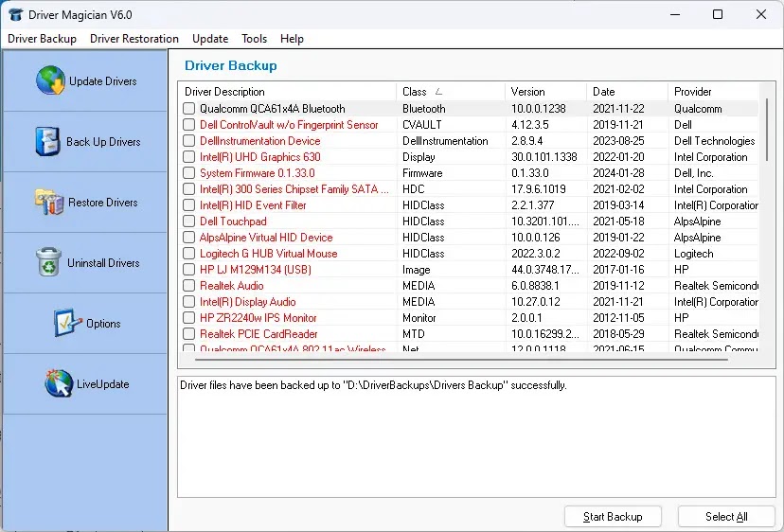The width and height of the screenshot is (784, 532).
Task: Click the Options sidebar label
Action: (103, 324)
